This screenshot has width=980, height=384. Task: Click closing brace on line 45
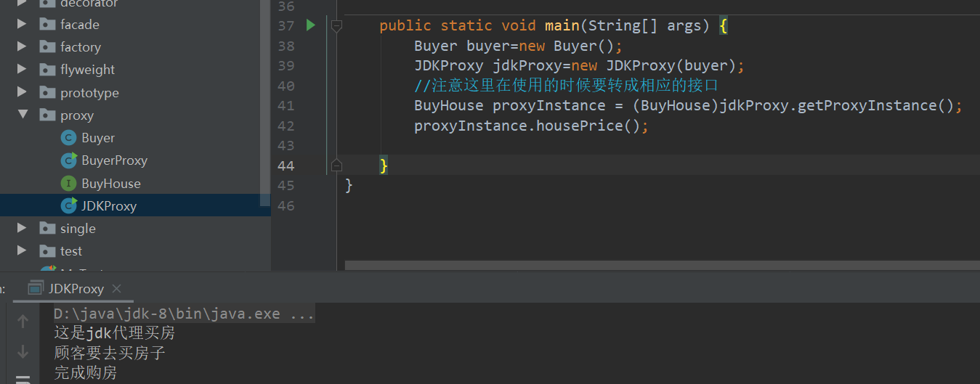(x=349, y=185)
